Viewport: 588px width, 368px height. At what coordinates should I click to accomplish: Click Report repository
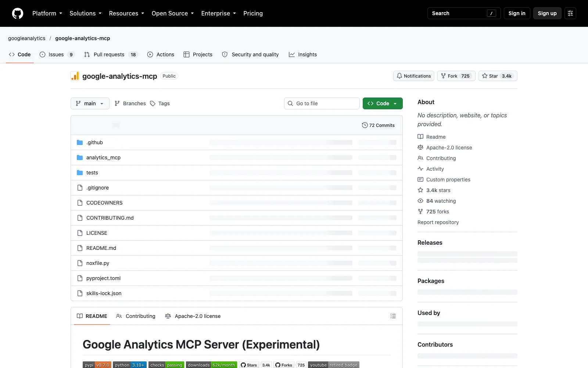click(x=438, y=222)
